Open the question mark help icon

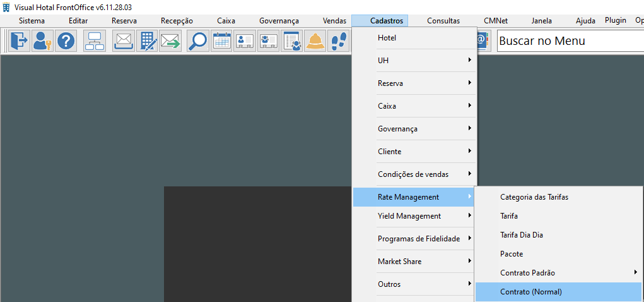[66, 40]
